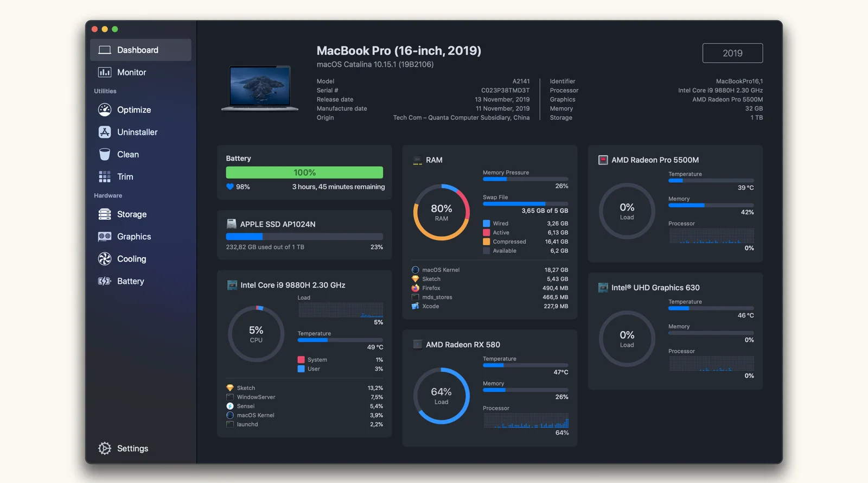Click the AMD Radeon Pro 5500M card icon
The image size is (868, 483).
[603, 160]
